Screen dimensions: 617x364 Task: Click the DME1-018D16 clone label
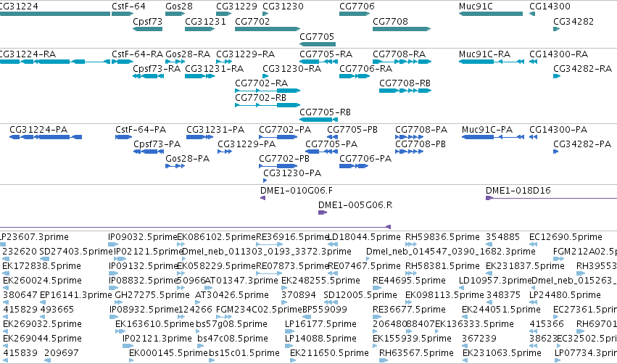(518, 191)
